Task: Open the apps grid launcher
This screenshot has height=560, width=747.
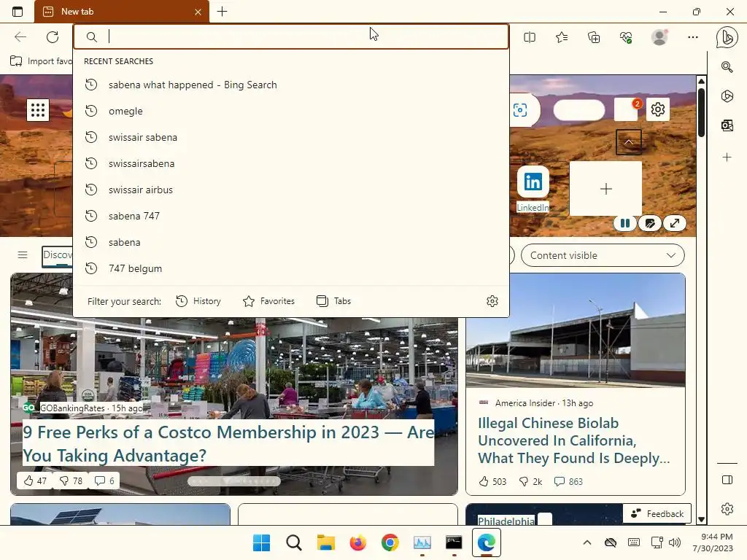Action: click(38, 110)
